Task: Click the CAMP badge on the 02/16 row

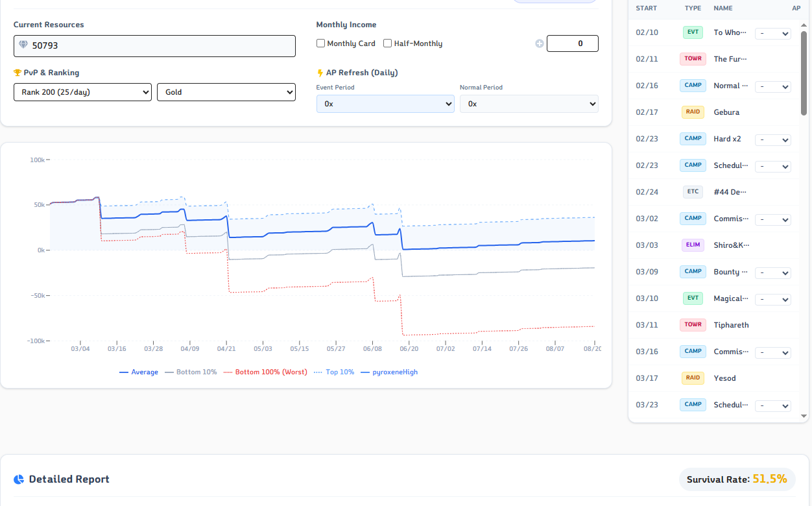Action: pyautogui.click(x=693, y=86)
